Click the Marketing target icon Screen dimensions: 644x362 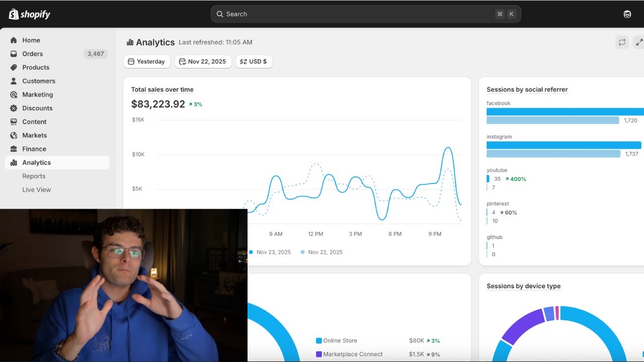pyautogui.click(x=14, y=95)
